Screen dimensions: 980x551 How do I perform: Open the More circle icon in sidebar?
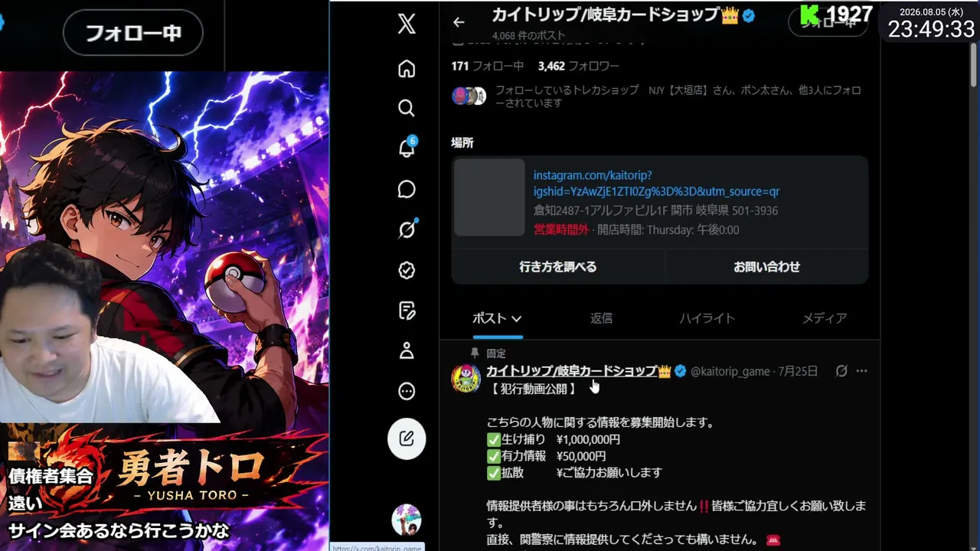tap(407, 392)
